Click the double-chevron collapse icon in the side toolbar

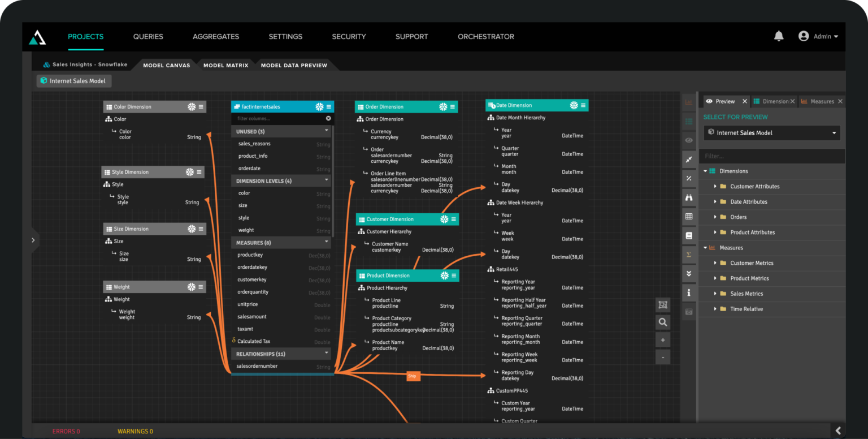tap(689, 273)
